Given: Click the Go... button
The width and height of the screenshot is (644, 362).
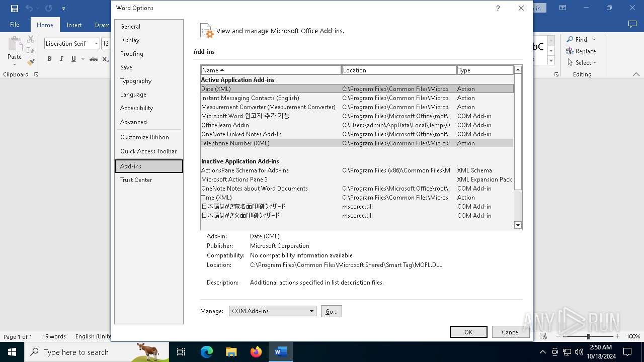Looking at the screenshot, I should click(331, 311).
